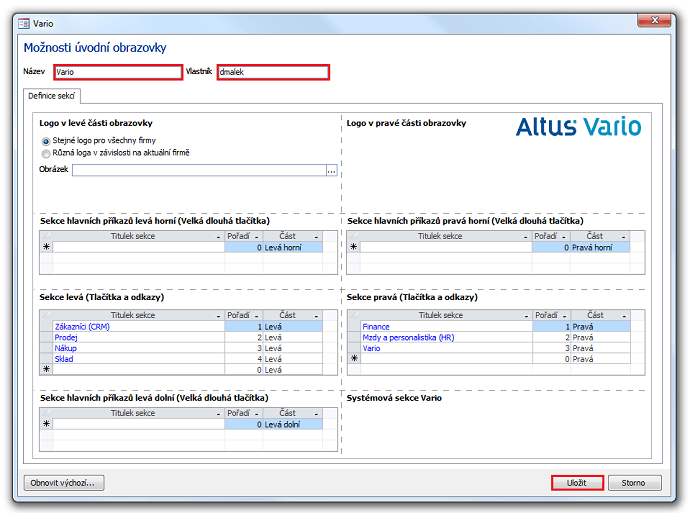Viewport: 690px width, 513px height.
Task: Open Pořadí dropdown in Sekce levá table
Action: pos(257,316)
